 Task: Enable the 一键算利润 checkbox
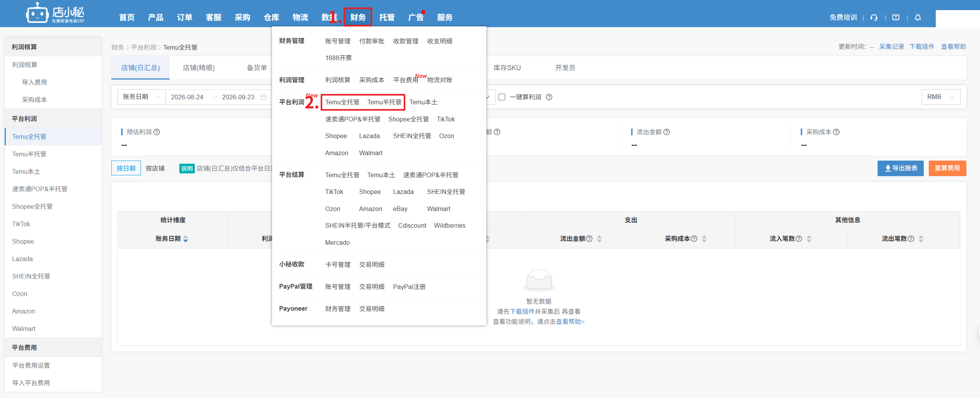[x=502, y=97]
